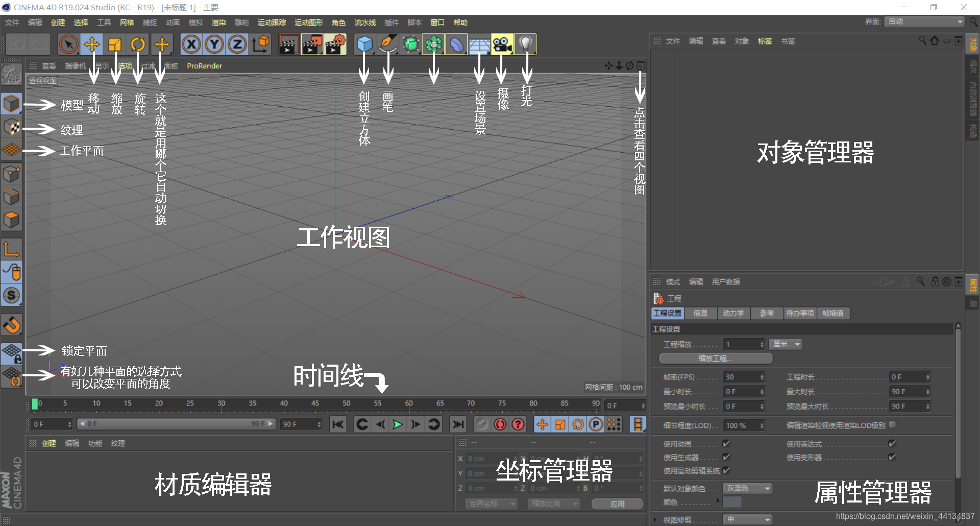Toggle the 使用表达式 checkbox

pyautogui.click(x=892, y=444)
